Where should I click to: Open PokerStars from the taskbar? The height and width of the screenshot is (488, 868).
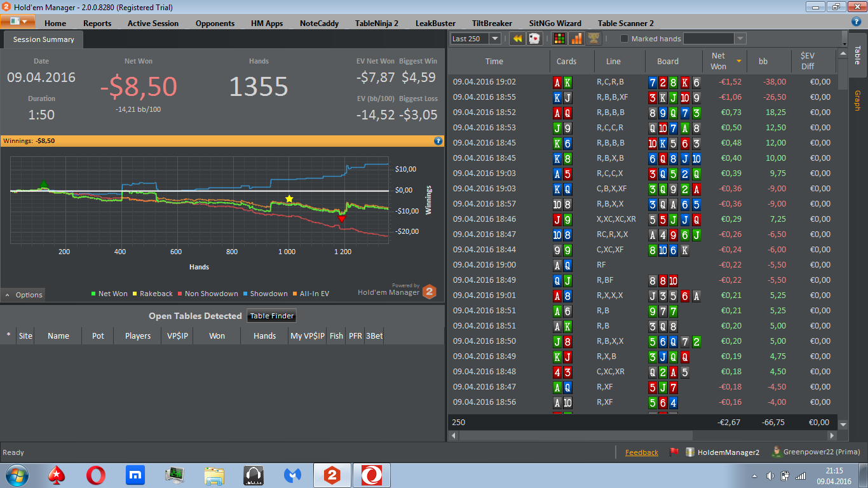tap(57, 475)
